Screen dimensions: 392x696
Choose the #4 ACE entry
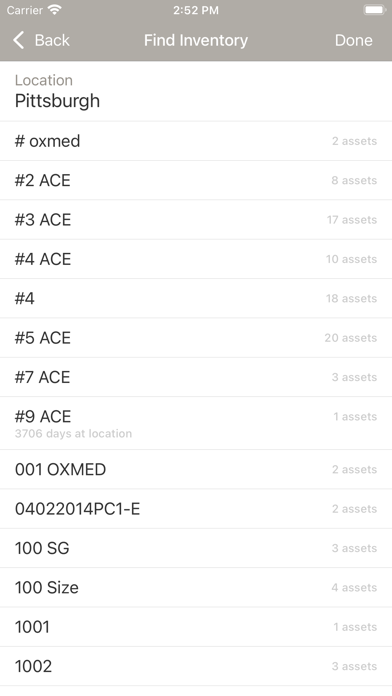pyautogui.click(x=196, y=259)
